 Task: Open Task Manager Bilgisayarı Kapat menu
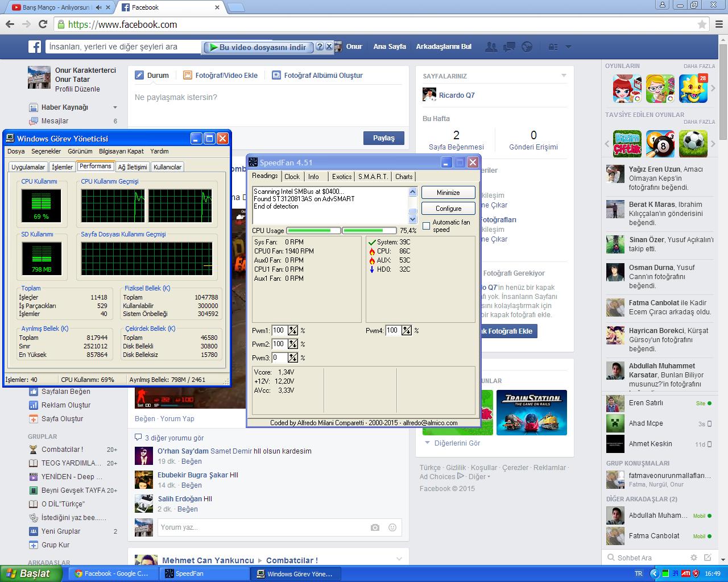121,151
